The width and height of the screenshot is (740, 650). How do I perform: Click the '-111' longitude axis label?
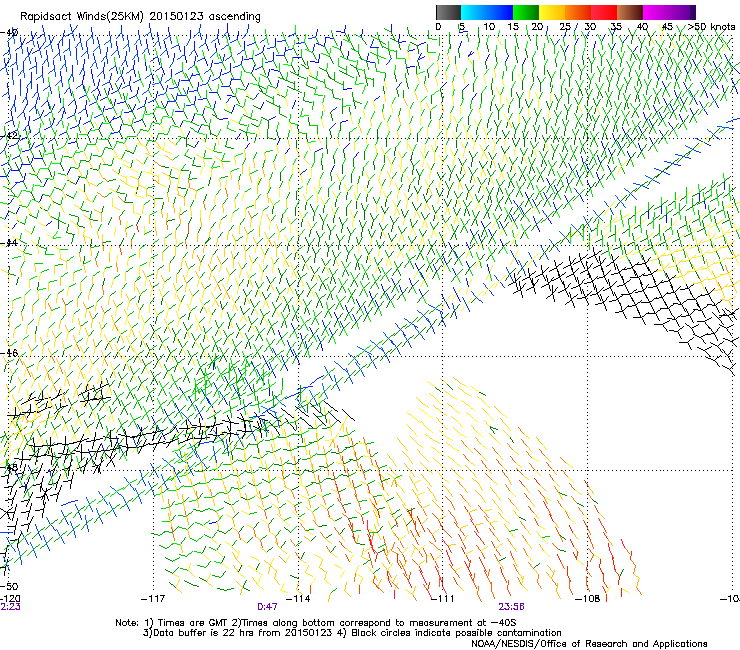point(443,599)
